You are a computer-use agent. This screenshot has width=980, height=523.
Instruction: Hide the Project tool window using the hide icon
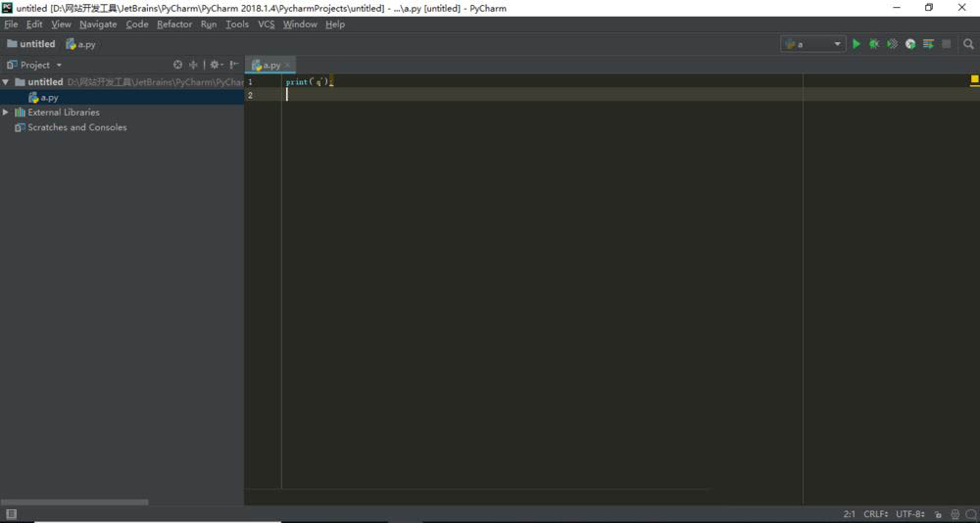coord(234,65)
